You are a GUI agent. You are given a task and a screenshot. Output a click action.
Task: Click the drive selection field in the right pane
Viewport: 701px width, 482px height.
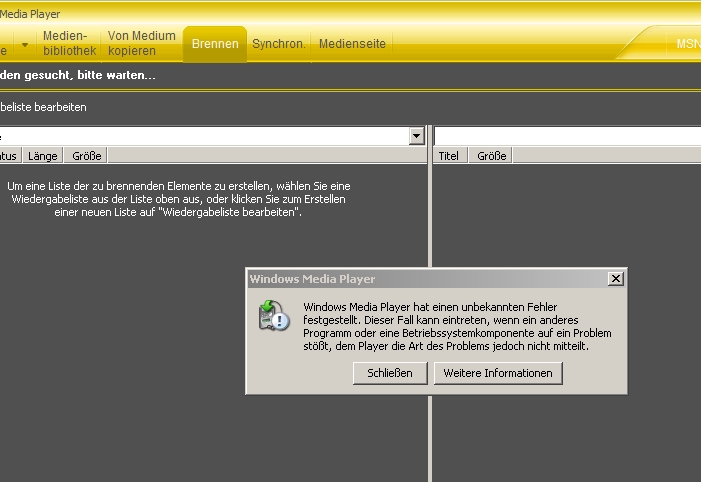coord(568,136)
